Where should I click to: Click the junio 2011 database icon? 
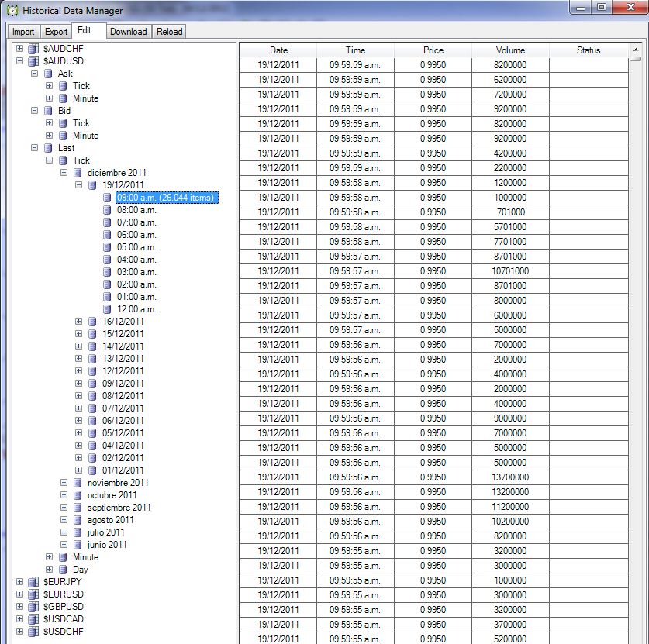(x=78, y=545)
